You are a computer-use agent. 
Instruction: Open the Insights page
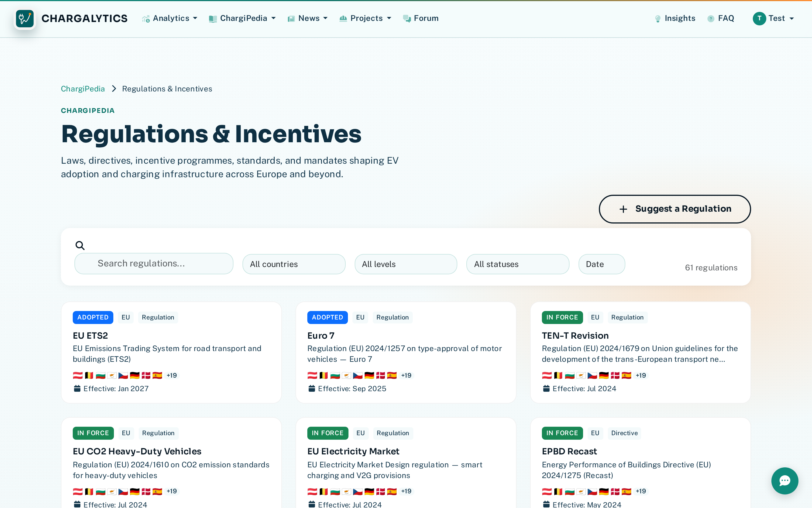(675, 18)
